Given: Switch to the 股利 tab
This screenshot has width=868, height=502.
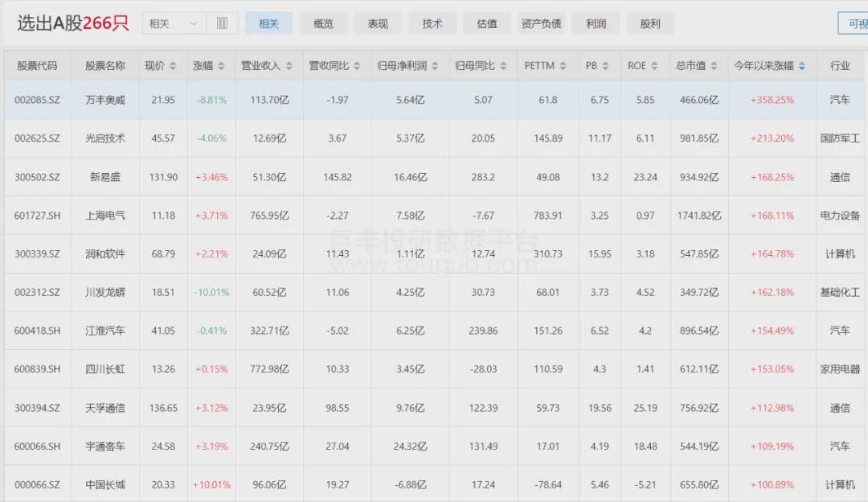Looking at the screenshot, I should (x=650, y=23).
